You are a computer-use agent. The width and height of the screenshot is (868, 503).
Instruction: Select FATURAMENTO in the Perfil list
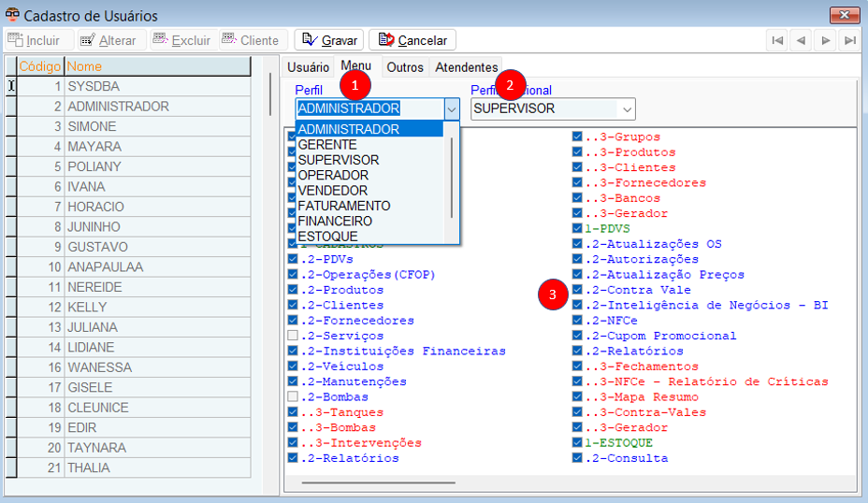coord(369,206)
